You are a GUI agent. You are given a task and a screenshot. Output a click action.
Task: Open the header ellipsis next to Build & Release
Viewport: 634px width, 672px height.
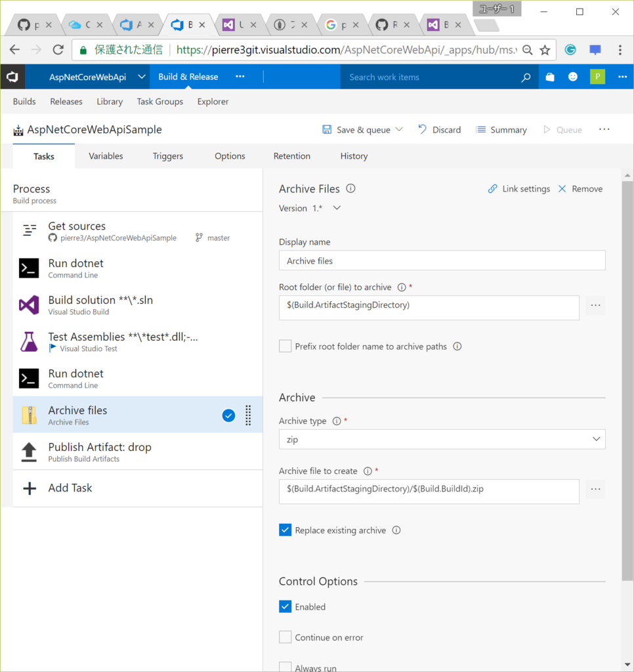tap(240, 77)
